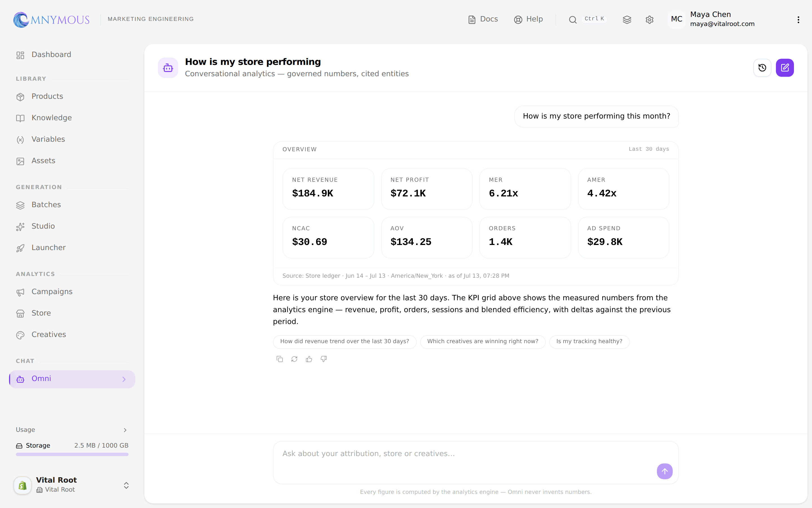Open Assets in the sidebar
Screen dimensions: 812x508
point(72,161)
